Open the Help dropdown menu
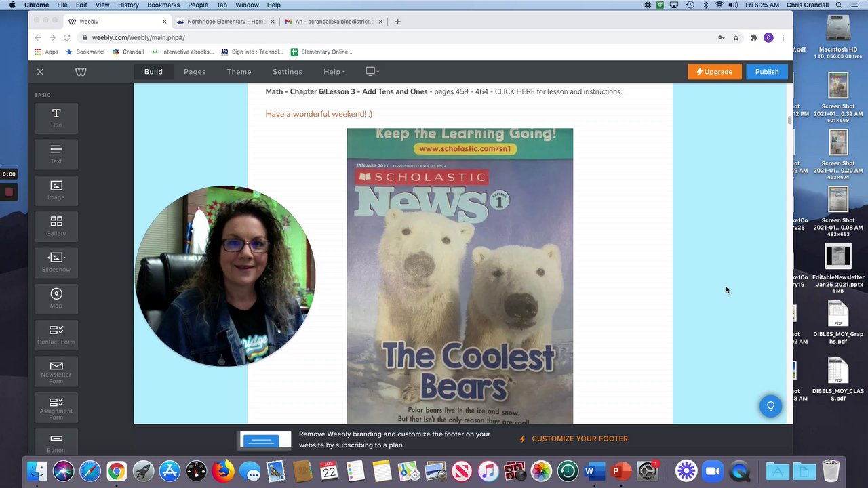The height and width of the screenshot is (488, 868). coord(334,72)
